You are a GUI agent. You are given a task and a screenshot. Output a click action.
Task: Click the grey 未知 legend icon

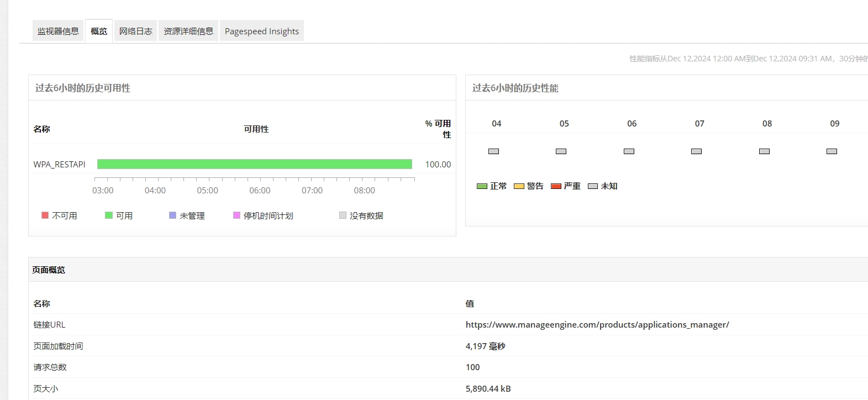[593, 186]
